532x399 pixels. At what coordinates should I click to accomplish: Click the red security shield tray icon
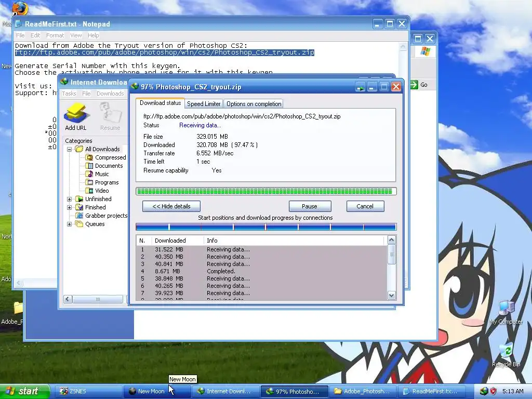[494, 391]
